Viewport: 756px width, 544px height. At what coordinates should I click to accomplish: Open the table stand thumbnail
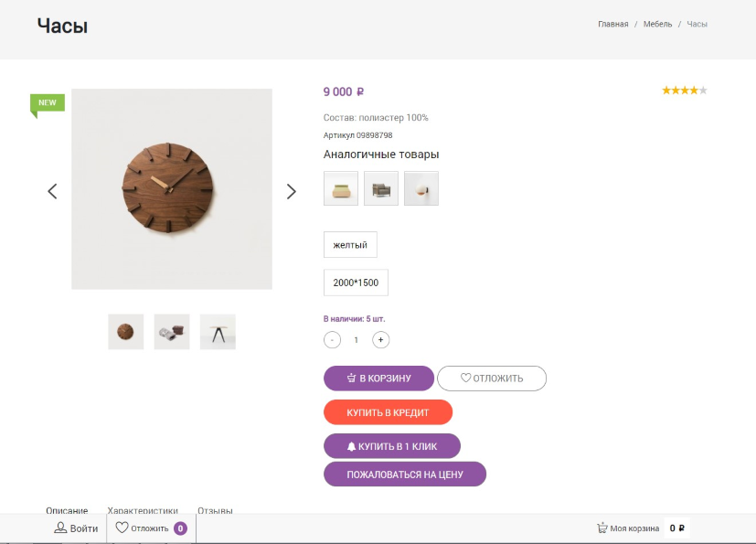point(218,332)
